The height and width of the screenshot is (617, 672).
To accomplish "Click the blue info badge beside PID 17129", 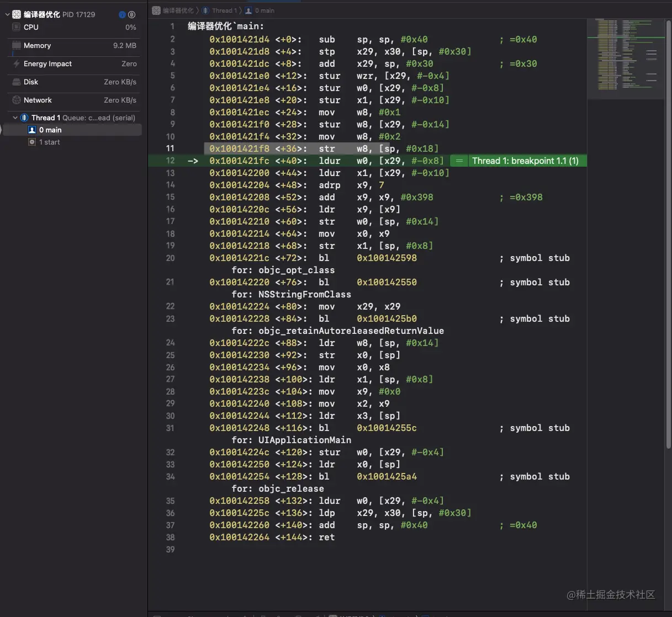I will (x=122, y=14).
